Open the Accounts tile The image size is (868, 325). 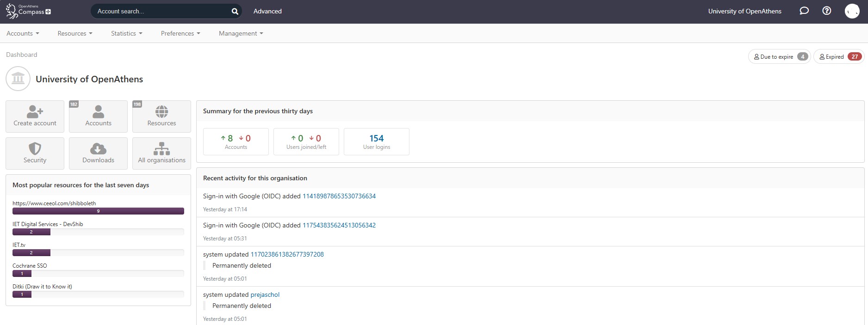click(x=98, y=117)
